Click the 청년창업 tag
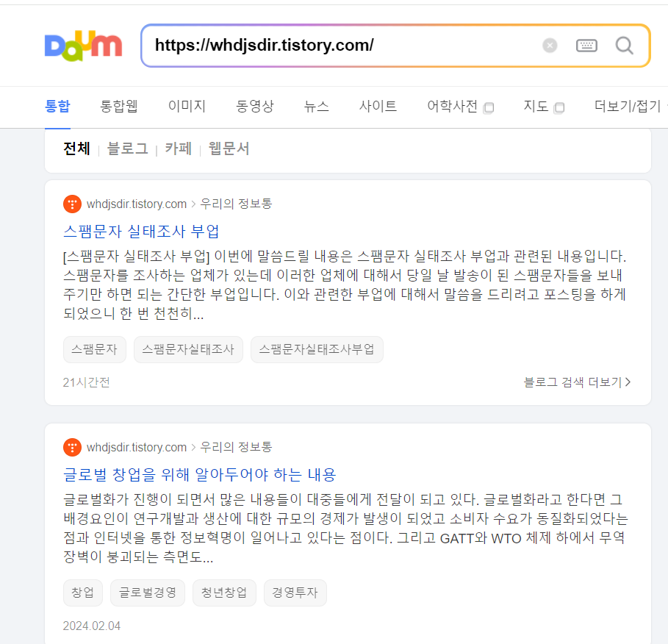The image size is (668, 644). point(224,593)
